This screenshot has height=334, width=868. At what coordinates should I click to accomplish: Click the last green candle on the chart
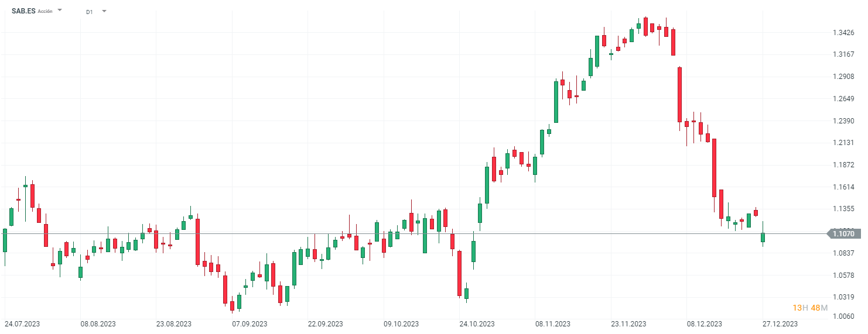point(763,237)
